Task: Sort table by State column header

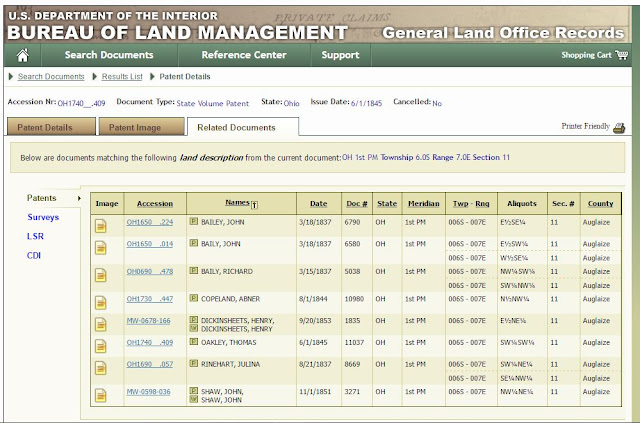Action: tap(387, 203)
